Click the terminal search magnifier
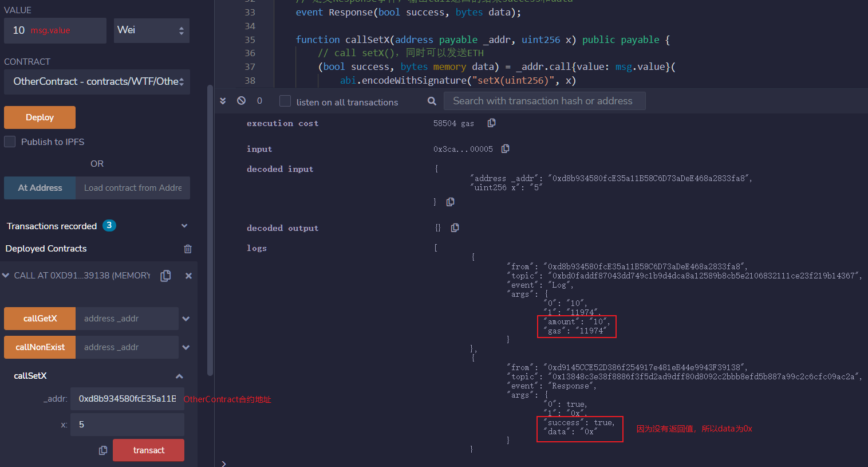The height and width of the screenshot is (467, 868). tap(432, 100)
